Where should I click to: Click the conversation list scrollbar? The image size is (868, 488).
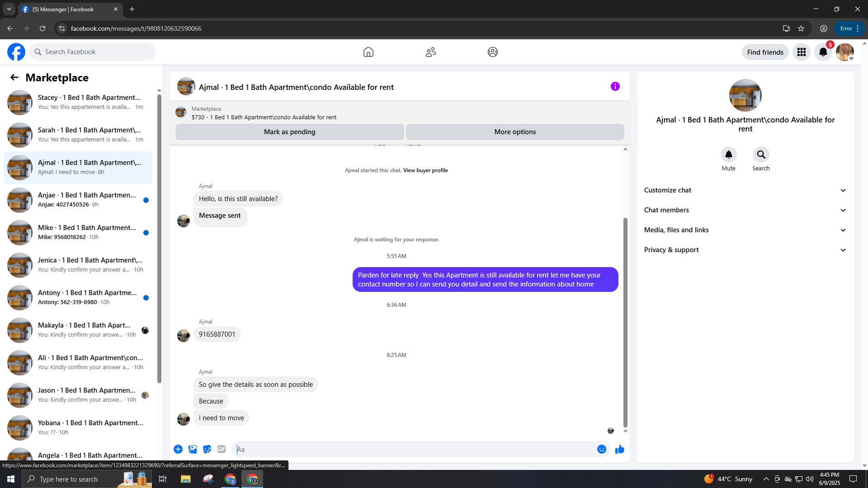[159, 239]
